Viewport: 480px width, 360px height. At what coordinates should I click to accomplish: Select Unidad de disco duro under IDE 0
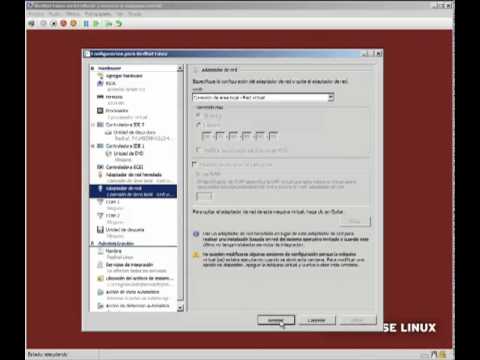click(x=134, y=132)
